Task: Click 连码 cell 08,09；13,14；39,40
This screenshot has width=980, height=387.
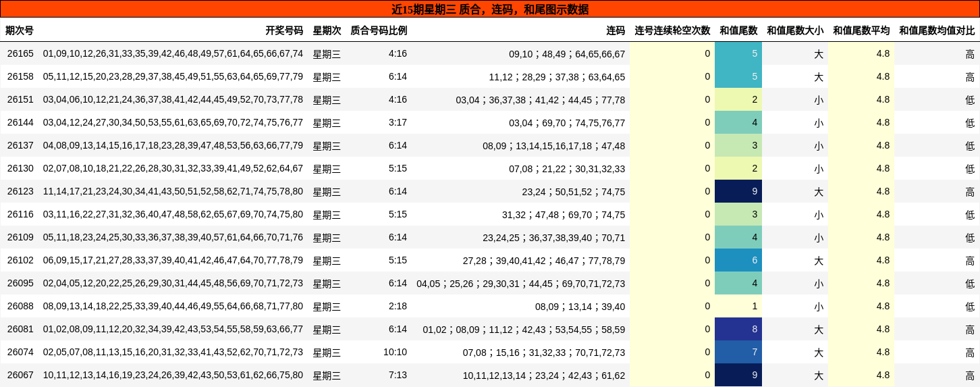Action: tap(580, 306)
